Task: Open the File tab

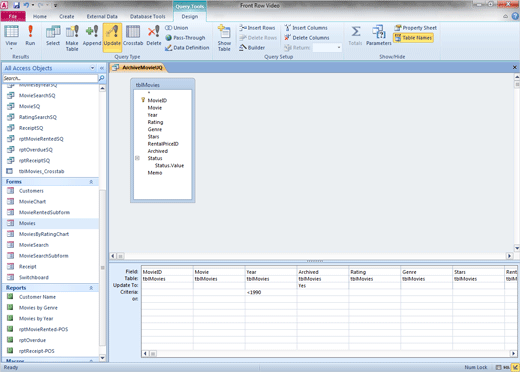Action: coord(13,16)
